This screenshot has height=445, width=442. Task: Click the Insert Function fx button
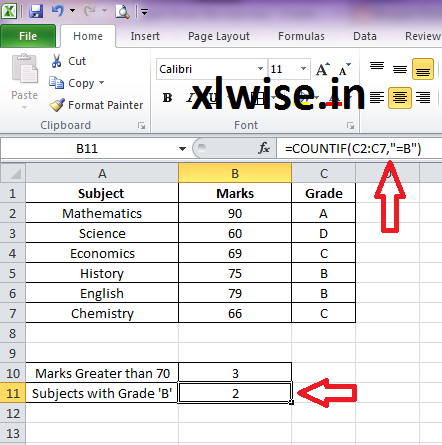(x=264, y=148)
